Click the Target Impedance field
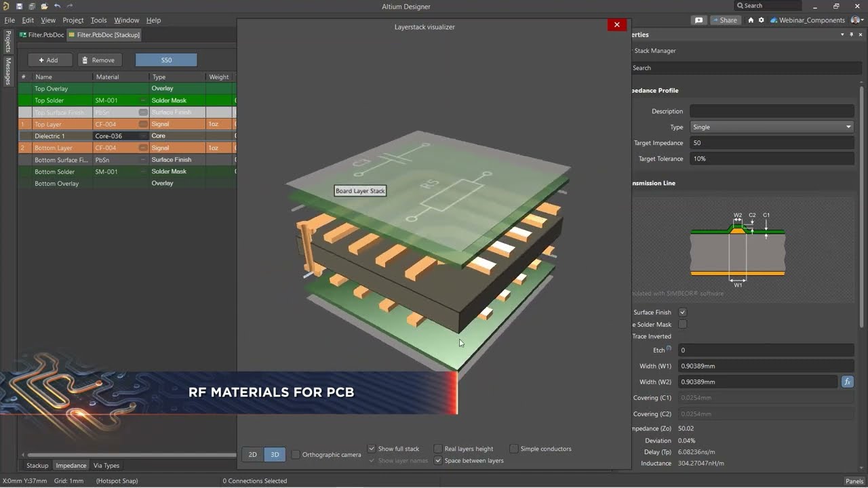The height and width of the screenshot is (488, 868). [772, 143]
